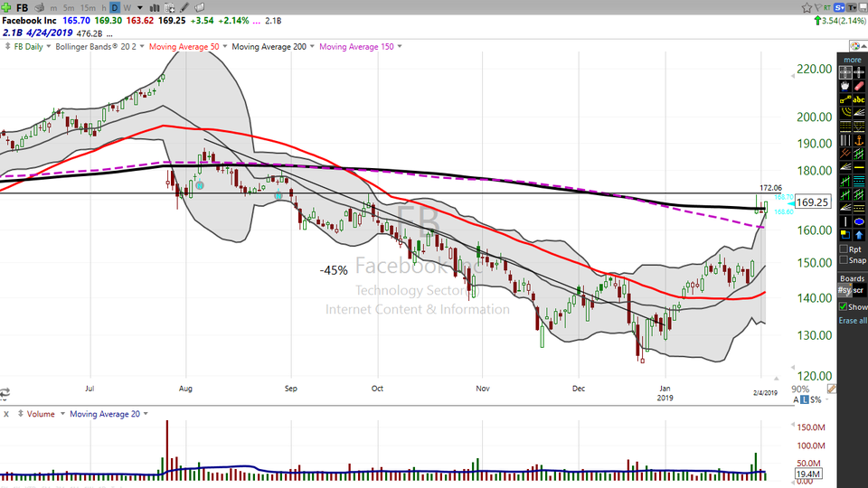Select the blue ellipse tool
868x488 pixels.
coord(859,221)
